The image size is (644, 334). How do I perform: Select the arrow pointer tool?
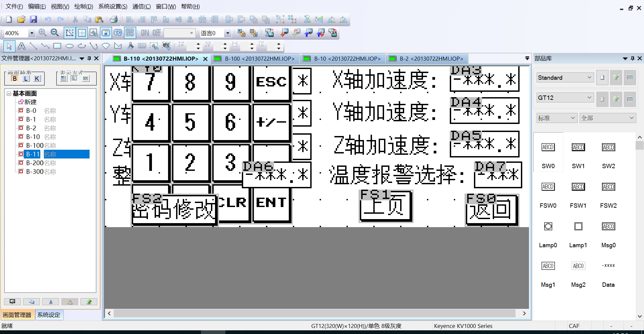point(9,46)
